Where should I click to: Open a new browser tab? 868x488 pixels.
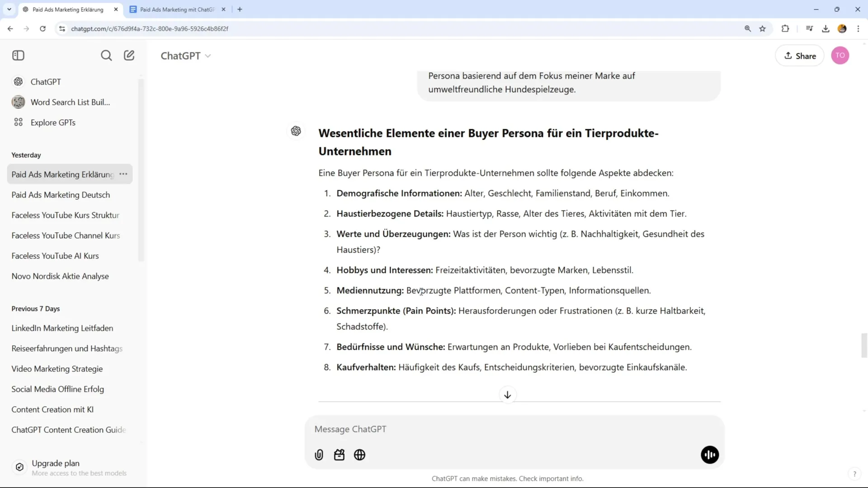pos(240,9)
